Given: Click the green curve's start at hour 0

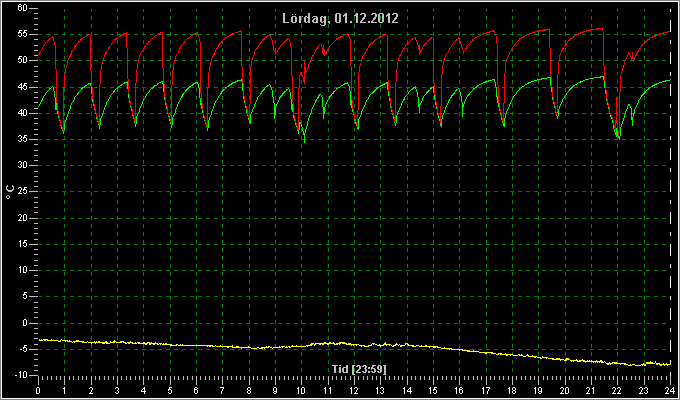Looking at the screenshot, I should (39, 107).
